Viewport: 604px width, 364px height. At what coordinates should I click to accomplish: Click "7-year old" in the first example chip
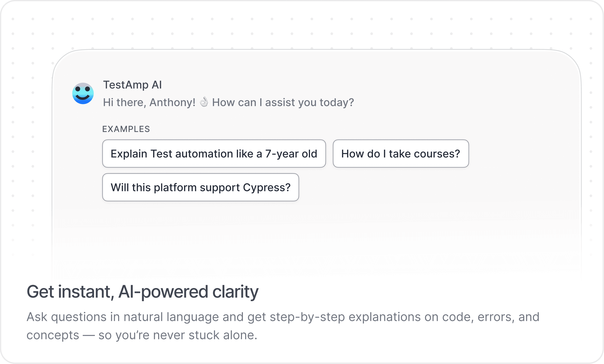291,154
